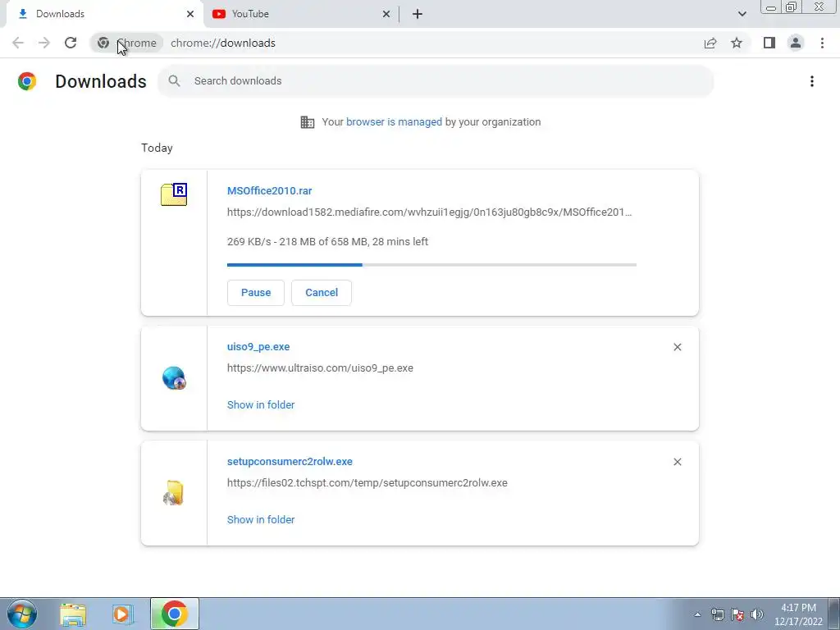The image size is (840, 630).
Task: Click the search magnifier icon
Action: tap(174, 81)
